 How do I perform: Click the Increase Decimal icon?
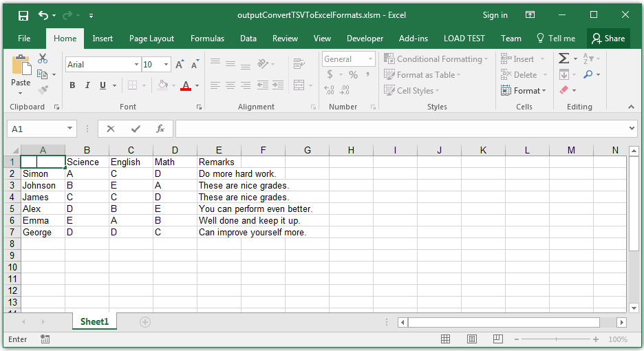coord(329,90)
